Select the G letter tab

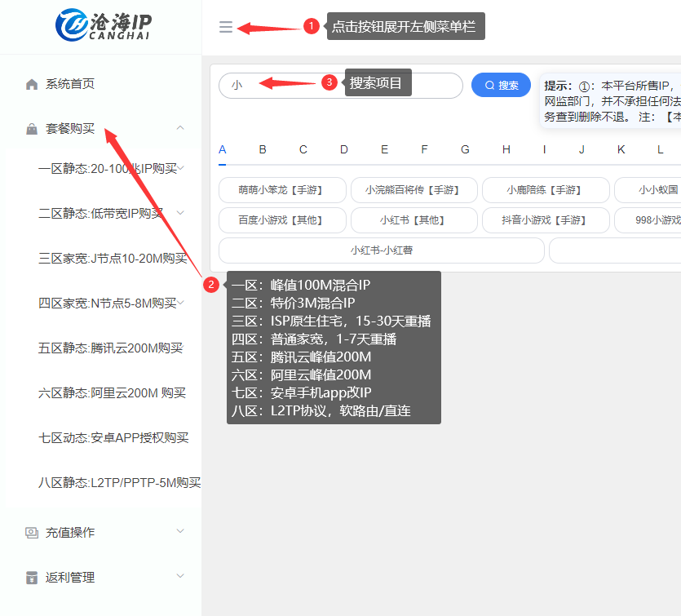click(x=465, y=150)
